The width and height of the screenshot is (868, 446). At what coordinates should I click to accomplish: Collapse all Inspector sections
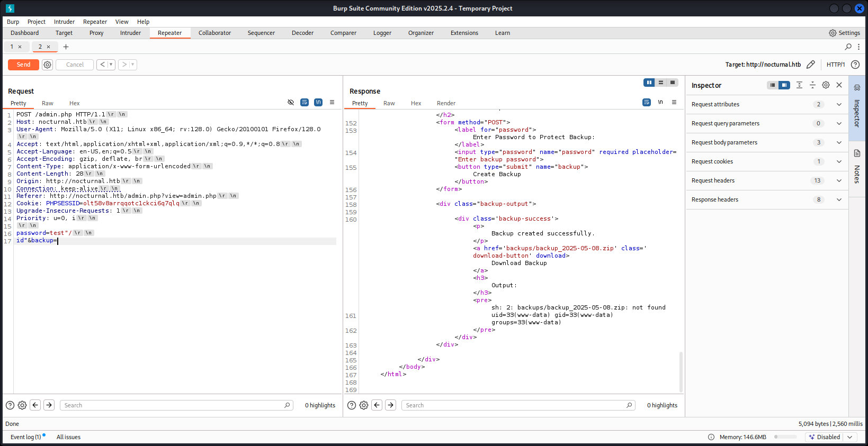[x=812, y=85]
